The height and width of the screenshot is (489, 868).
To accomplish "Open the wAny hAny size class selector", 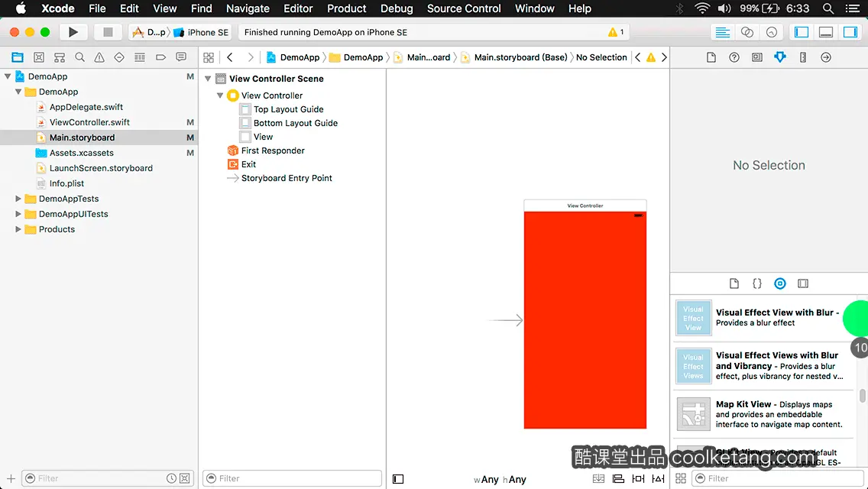I will point(500,480).
